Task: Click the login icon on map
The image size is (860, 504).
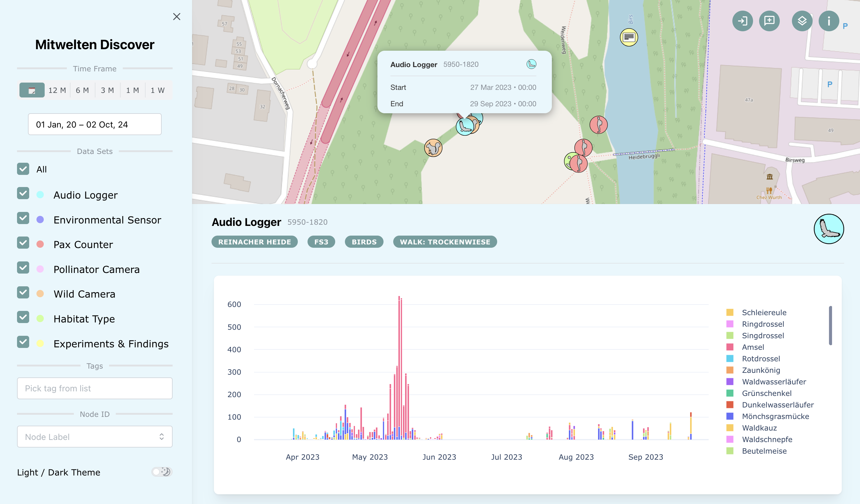Action: [742, 21]
